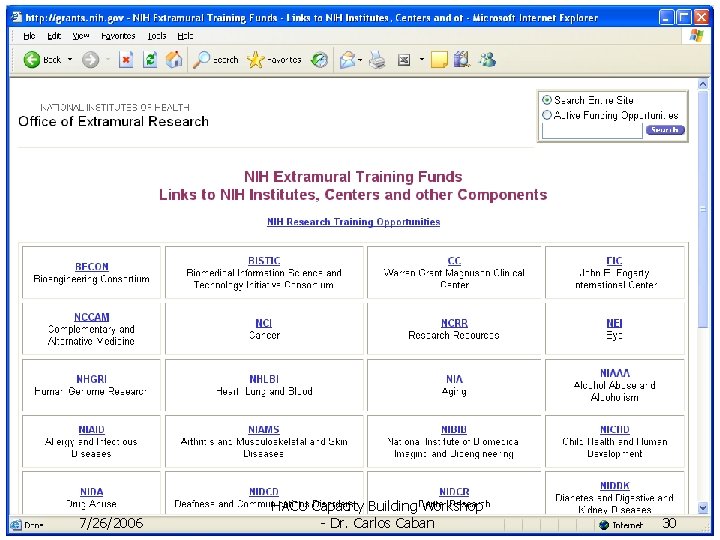Click the page icon in title bar
This screenshot has width=720, height=540.
17,17
